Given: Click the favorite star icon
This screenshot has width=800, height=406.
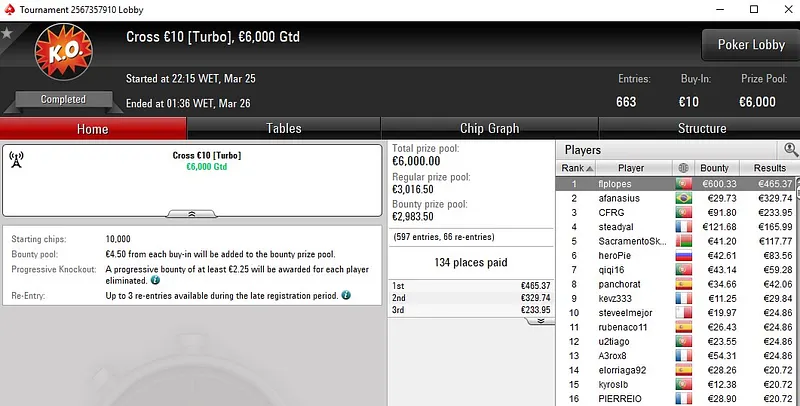Looking at the screenshot, I should pos(7,33).
